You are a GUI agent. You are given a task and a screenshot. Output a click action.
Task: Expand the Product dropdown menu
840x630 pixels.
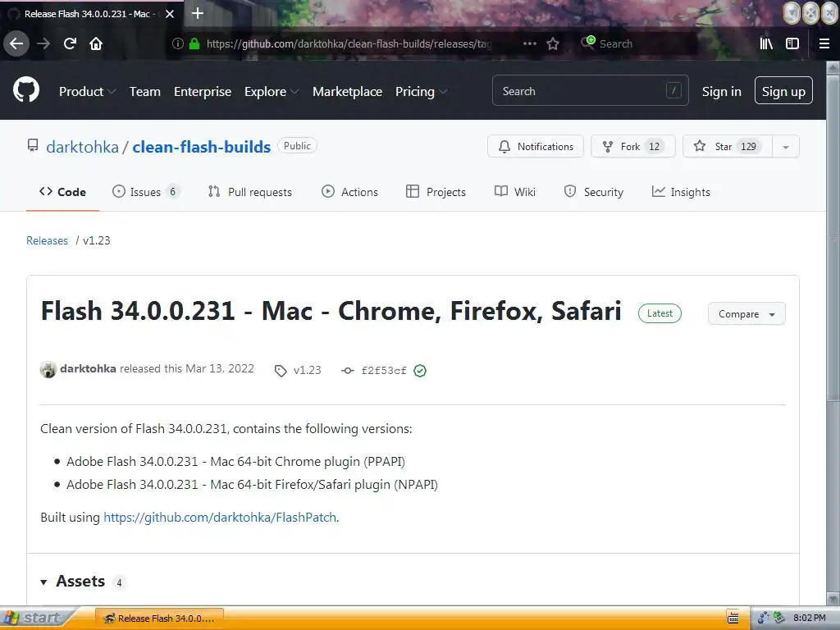pos(87,92)
